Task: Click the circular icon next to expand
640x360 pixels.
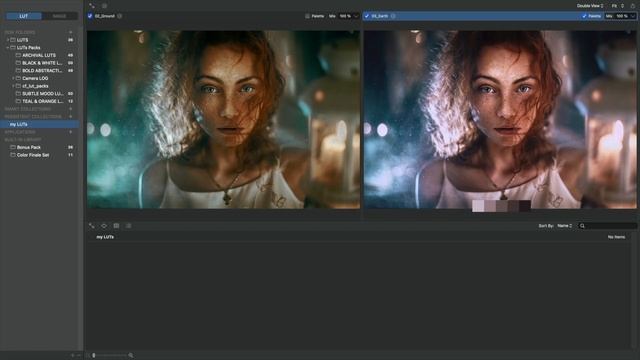Action: coord(104,6)
